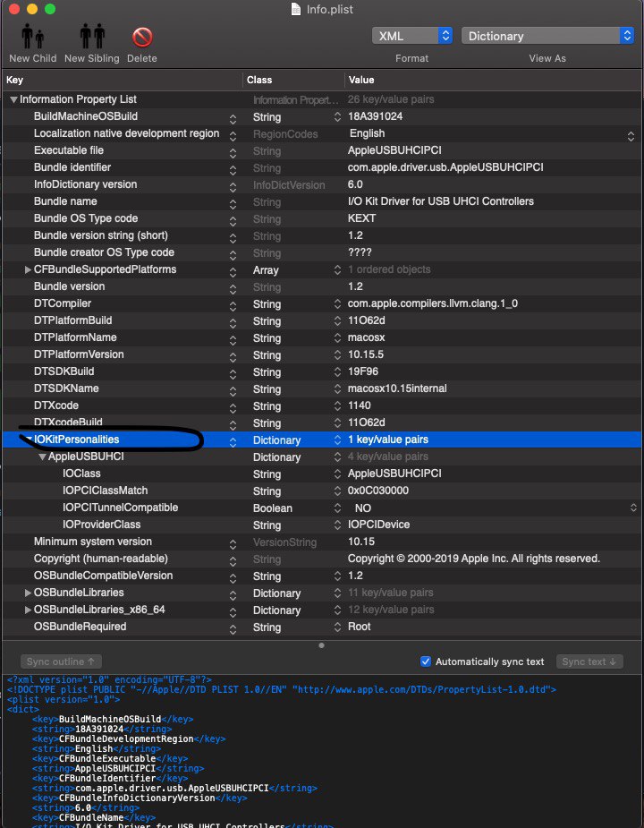The height and width of the screenshot is (828, 644).
Task: Click key stepper for BuildMachineOSBuild row
Action: click(x=233, y=119)
